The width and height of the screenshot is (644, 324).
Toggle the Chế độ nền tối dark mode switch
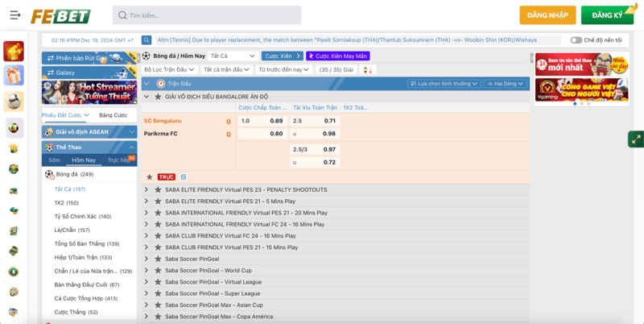576,39
